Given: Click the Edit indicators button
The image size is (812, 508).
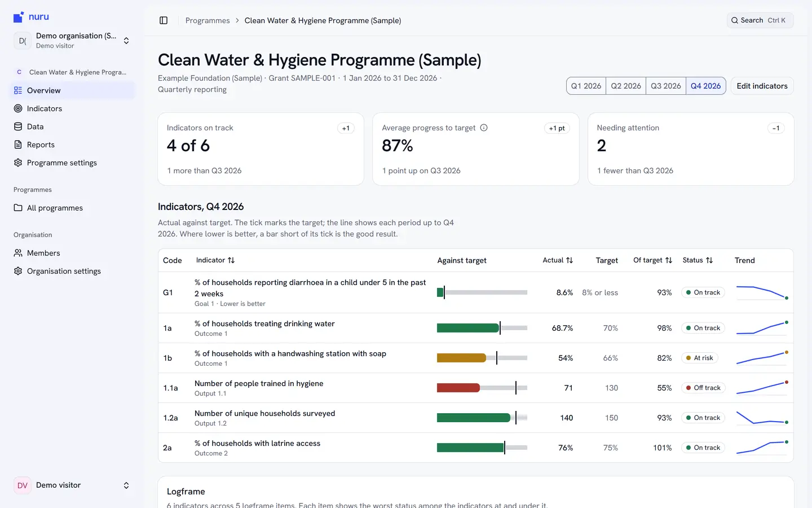Looking at the screenshot, I should [762, 86].
